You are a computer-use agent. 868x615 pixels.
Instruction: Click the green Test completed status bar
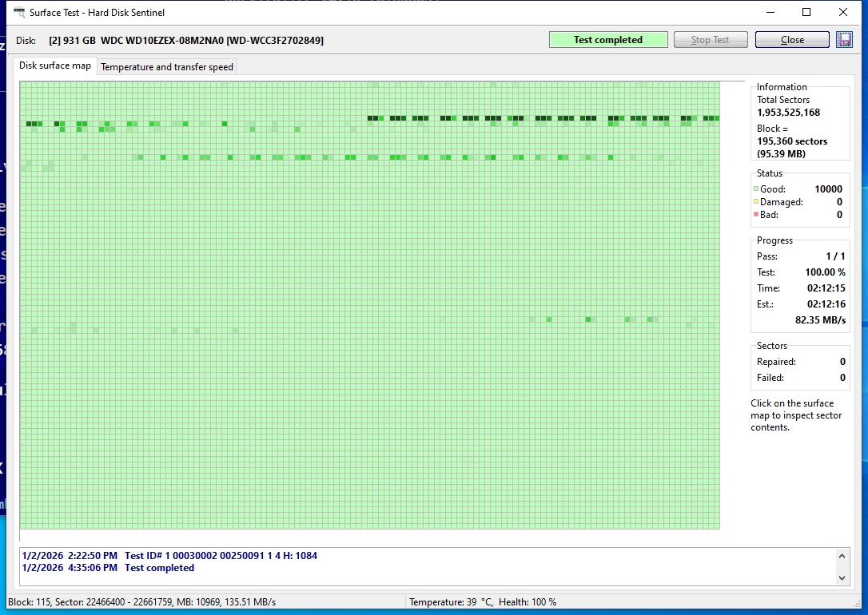coord(607,40)
